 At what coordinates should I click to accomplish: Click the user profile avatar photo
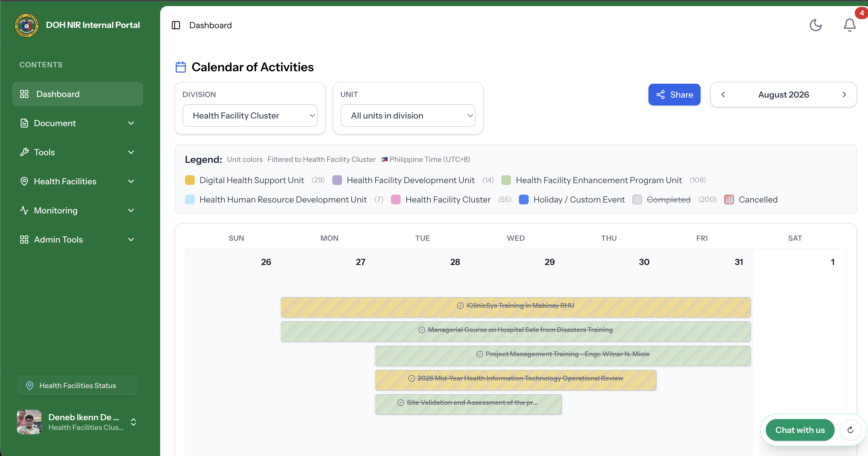pos(29,422)
